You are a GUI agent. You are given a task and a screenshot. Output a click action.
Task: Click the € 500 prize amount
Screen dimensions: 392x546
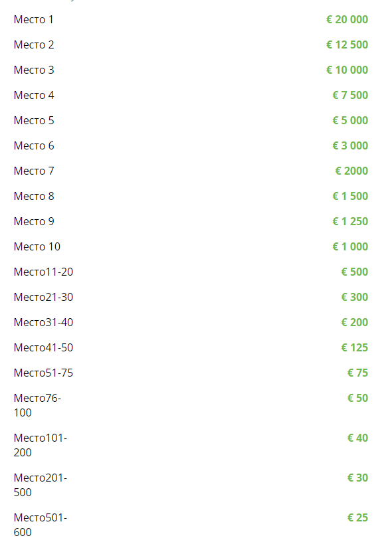pos(355,272)
